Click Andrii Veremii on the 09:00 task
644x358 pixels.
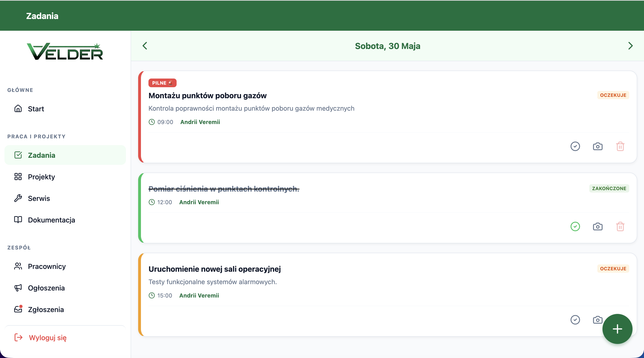tap(200, 122)
